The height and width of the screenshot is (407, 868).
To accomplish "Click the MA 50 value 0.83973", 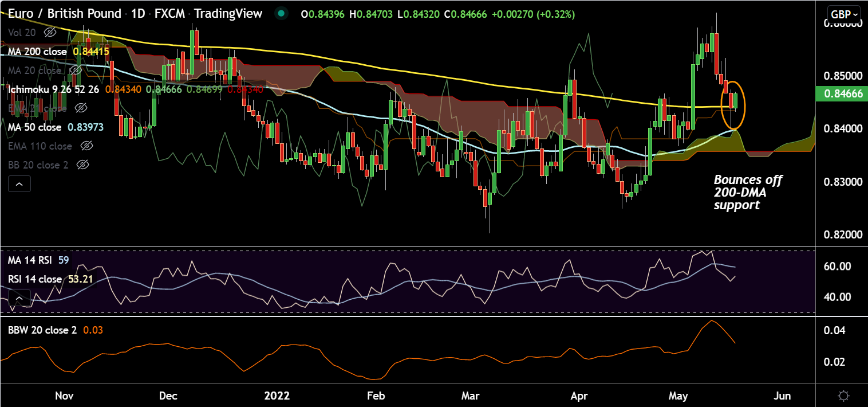I will 85,127.
